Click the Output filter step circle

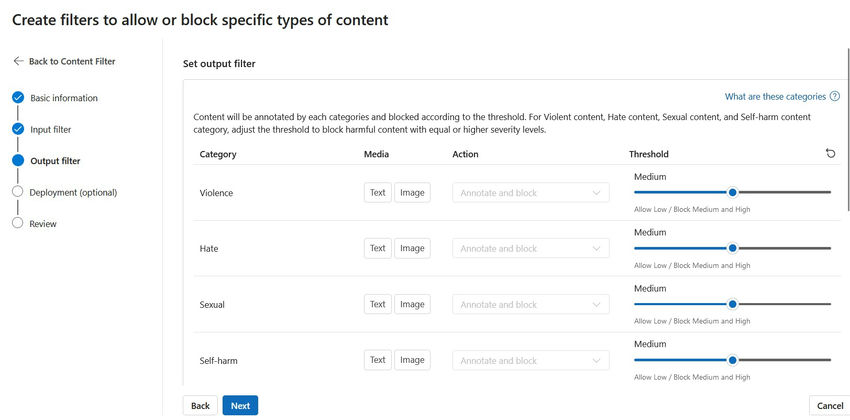click(18, 160)
